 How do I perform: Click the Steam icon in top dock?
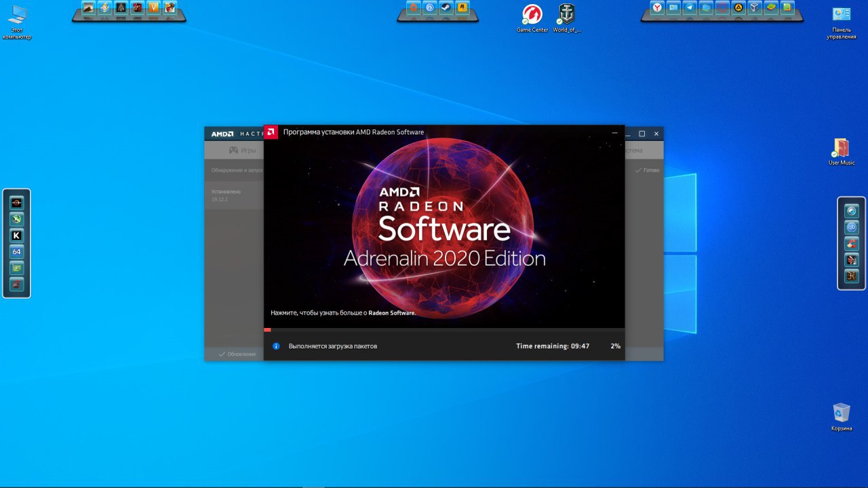pos(446,8)
